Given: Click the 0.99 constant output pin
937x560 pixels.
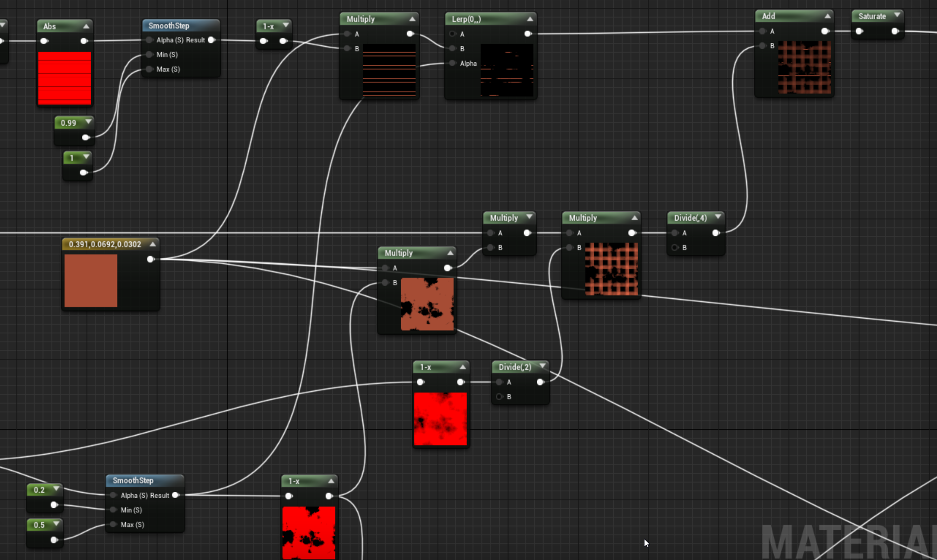Looking at the screenshot, I should (86, 137).
